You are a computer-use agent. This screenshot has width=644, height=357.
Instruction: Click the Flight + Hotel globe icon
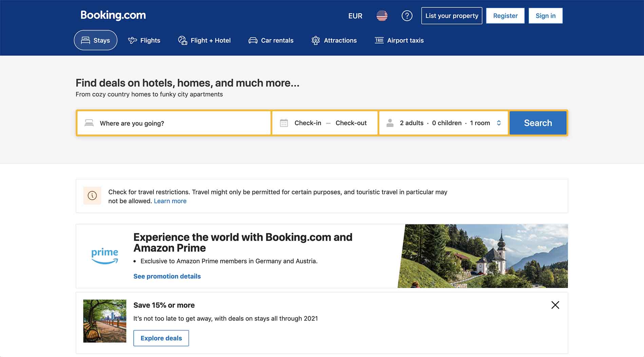[x=183, y=40]
